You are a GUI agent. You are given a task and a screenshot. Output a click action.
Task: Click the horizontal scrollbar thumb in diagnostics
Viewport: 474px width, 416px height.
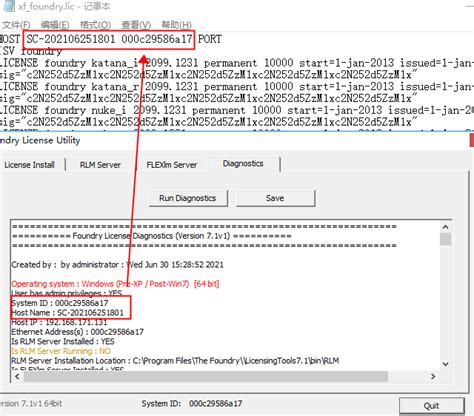coord(206,376)
